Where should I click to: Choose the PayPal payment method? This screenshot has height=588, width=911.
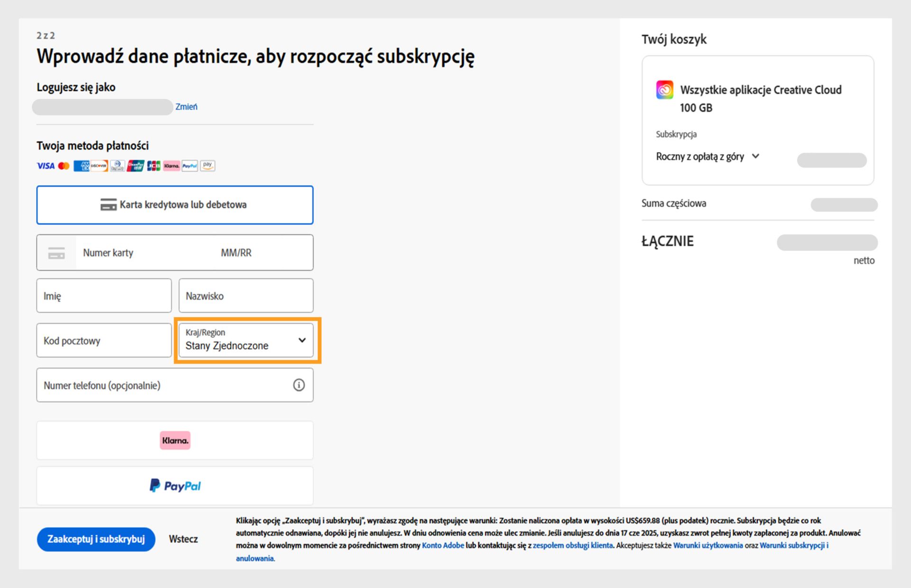(x=175, y=486)
